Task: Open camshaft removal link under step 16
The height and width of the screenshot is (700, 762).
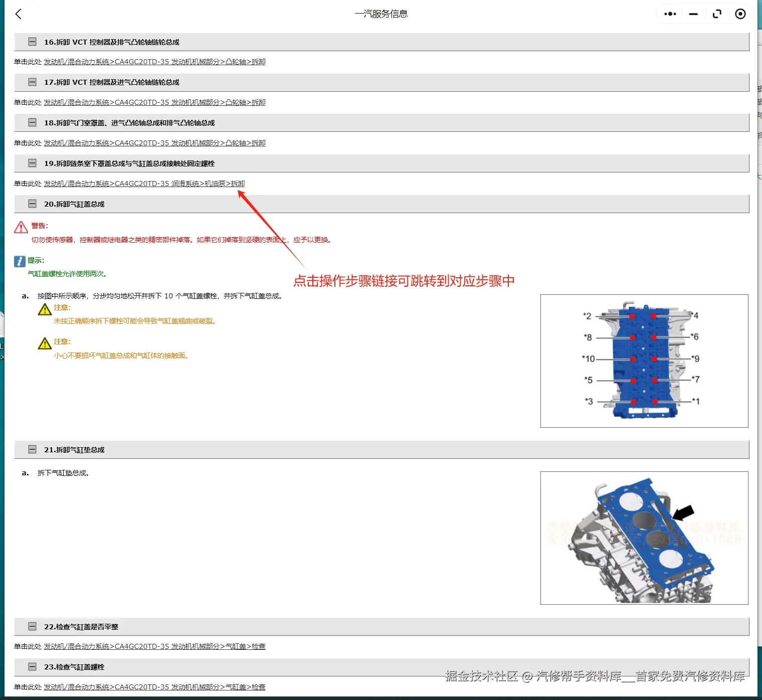Action: pyautogui.click(x=154, y=62)
